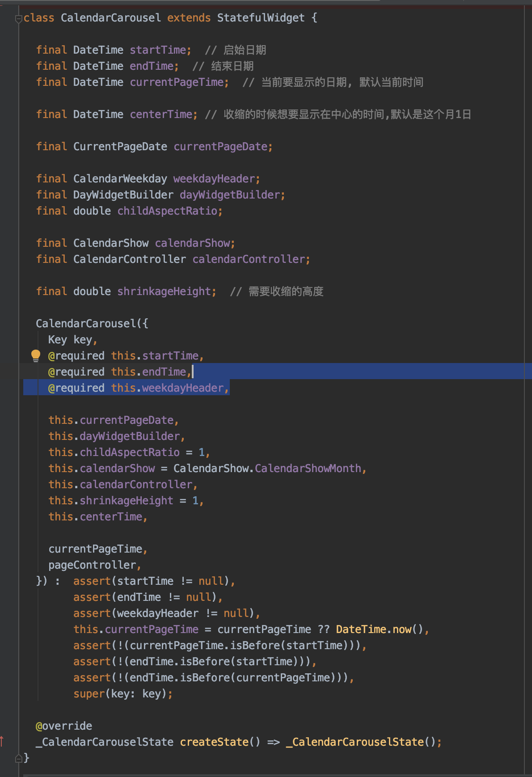Click the @override annotation
This screenshot has width=532, height=777.
pos(64,726)
